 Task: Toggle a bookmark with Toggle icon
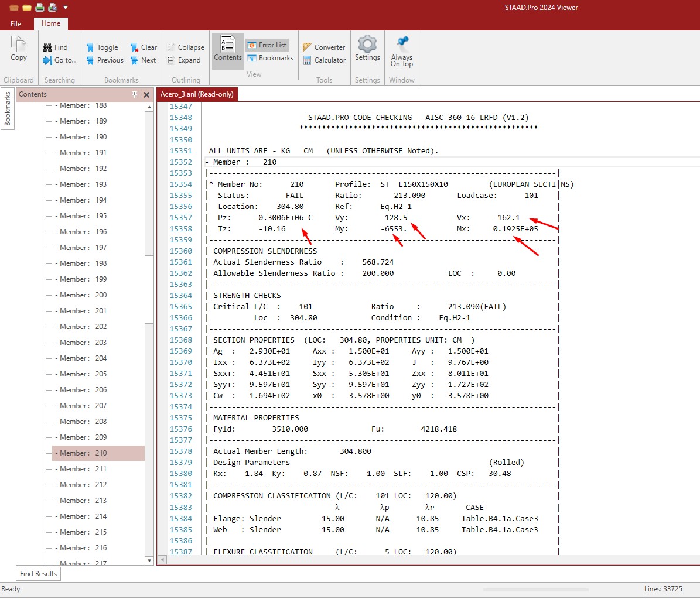pos(103,47)
